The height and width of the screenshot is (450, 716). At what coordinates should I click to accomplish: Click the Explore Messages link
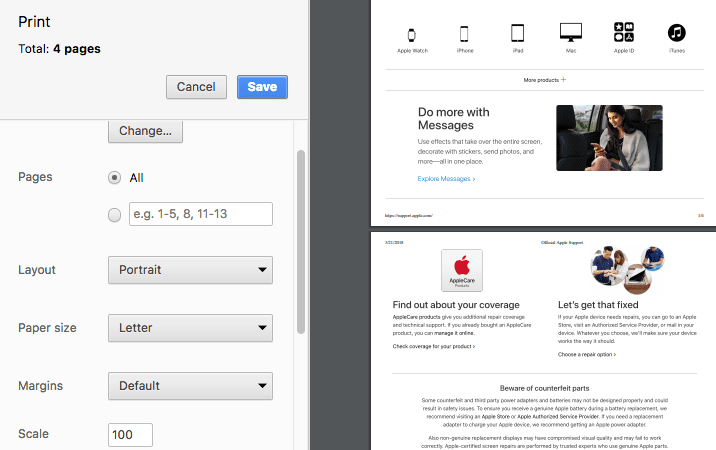446,179
